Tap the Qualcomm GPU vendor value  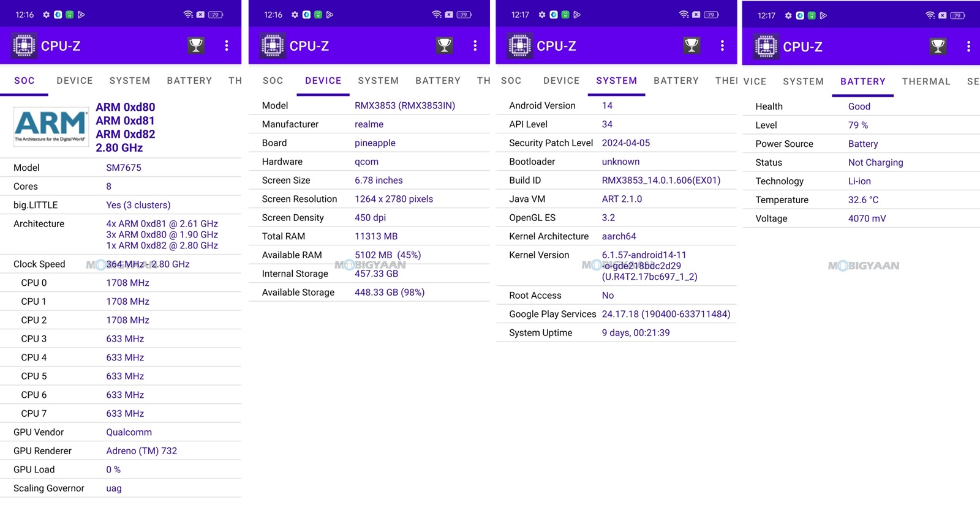click(129, 432)
